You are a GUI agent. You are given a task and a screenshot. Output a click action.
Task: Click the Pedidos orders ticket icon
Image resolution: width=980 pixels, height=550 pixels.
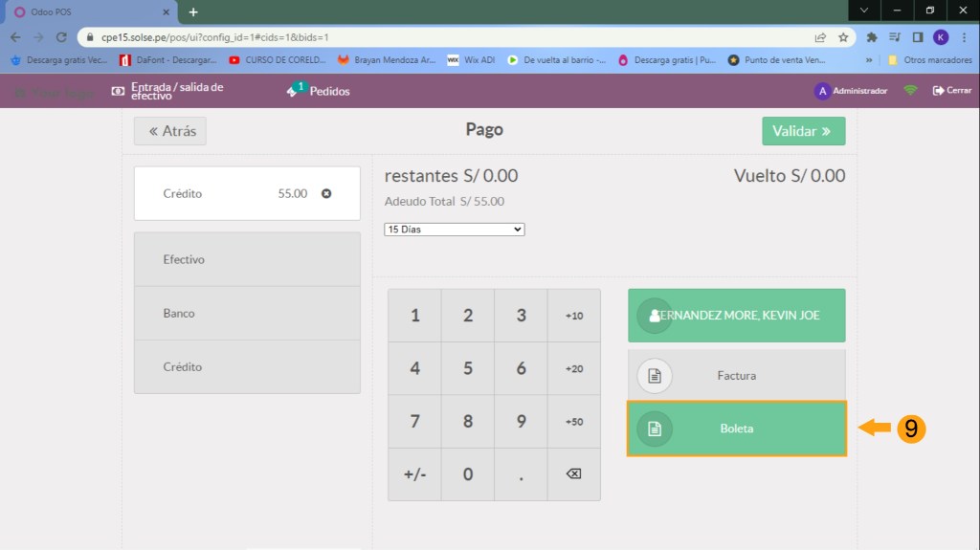click(x=294, y=91)
